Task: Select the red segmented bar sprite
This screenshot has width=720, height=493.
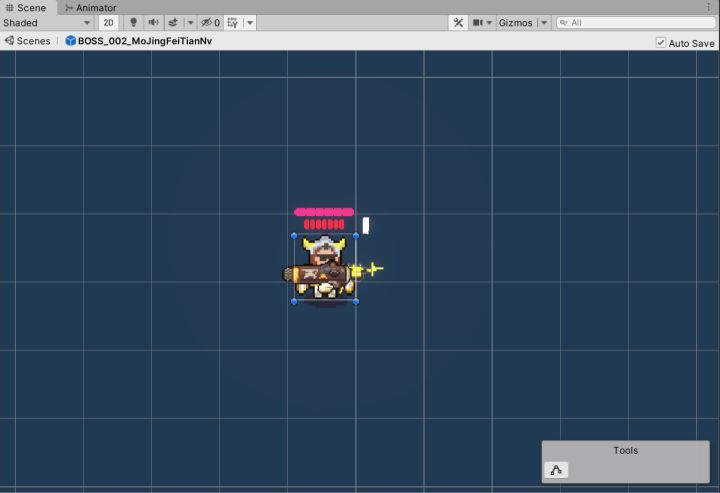Action: [324, 224]
